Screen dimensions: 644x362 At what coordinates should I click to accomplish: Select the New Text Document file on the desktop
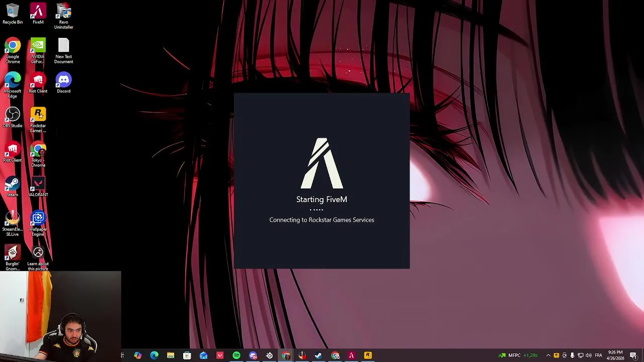(63, 51)
